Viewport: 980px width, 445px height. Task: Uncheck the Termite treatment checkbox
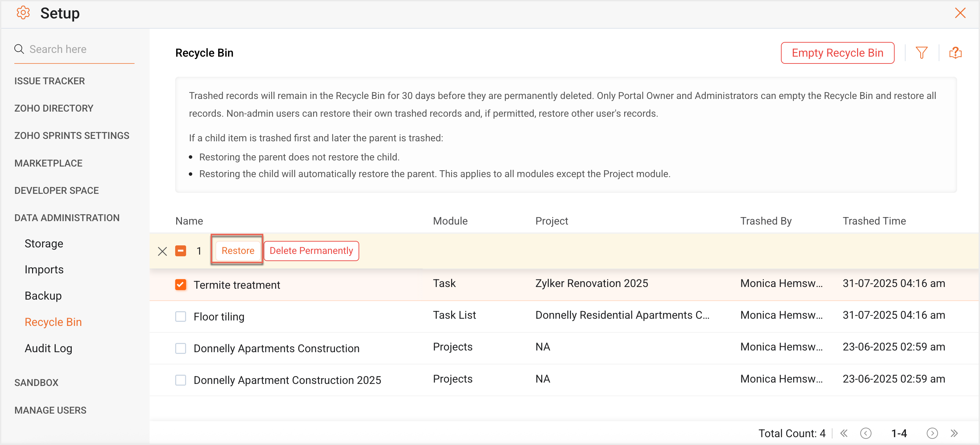[x=181, y=285]
